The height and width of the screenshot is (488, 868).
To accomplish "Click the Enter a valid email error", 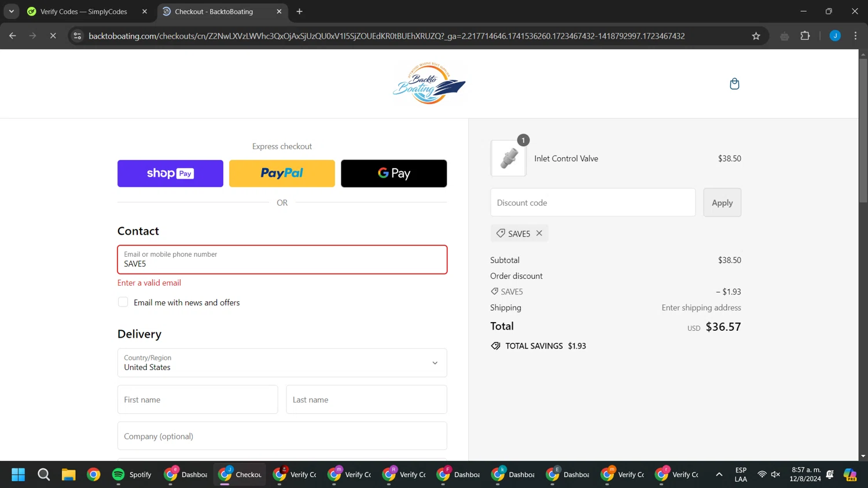I will (149, 283).
